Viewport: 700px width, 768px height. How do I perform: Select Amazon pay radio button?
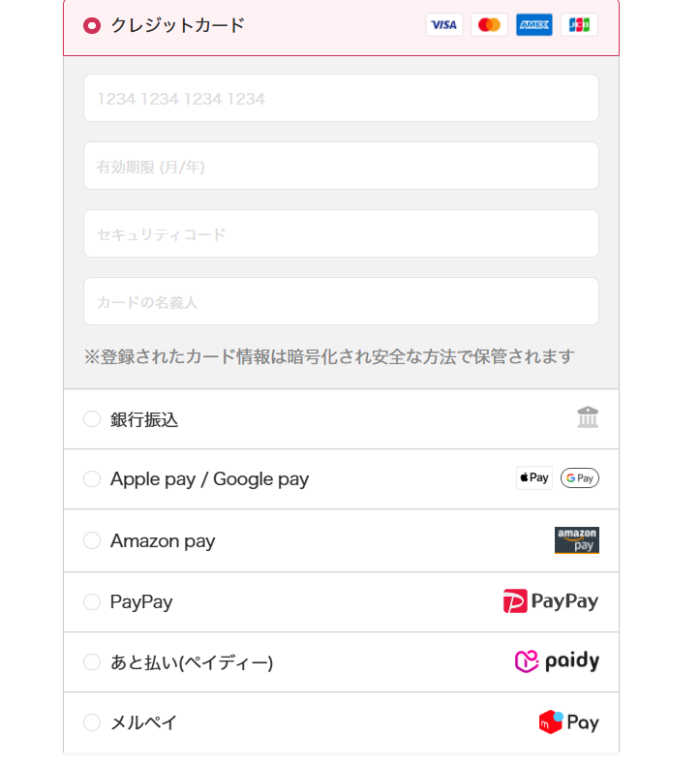click(x=92, y=540)
